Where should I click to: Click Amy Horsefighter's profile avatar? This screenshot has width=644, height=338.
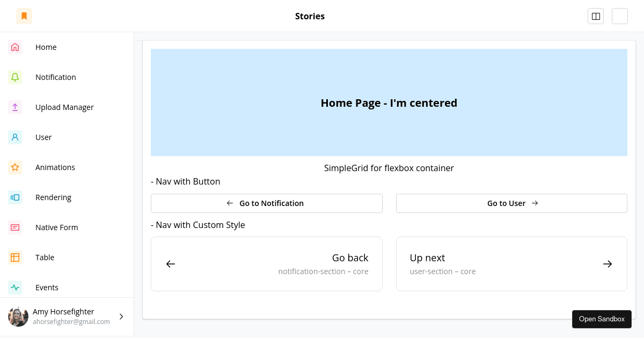point(18,317)
